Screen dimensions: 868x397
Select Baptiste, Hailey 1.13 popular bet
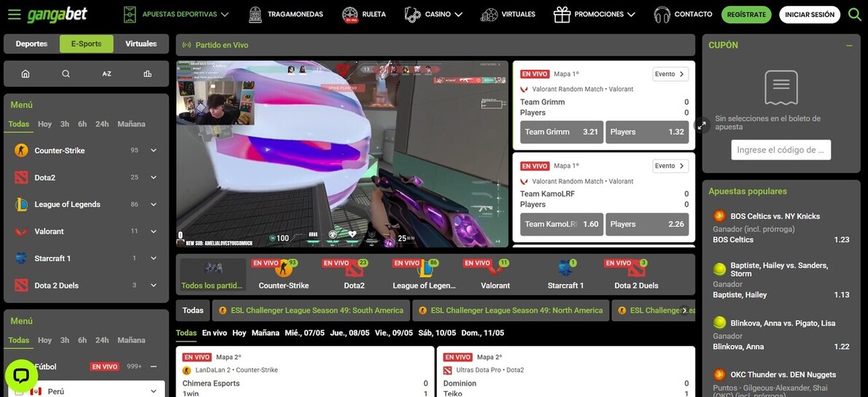(x=780, y=295)
